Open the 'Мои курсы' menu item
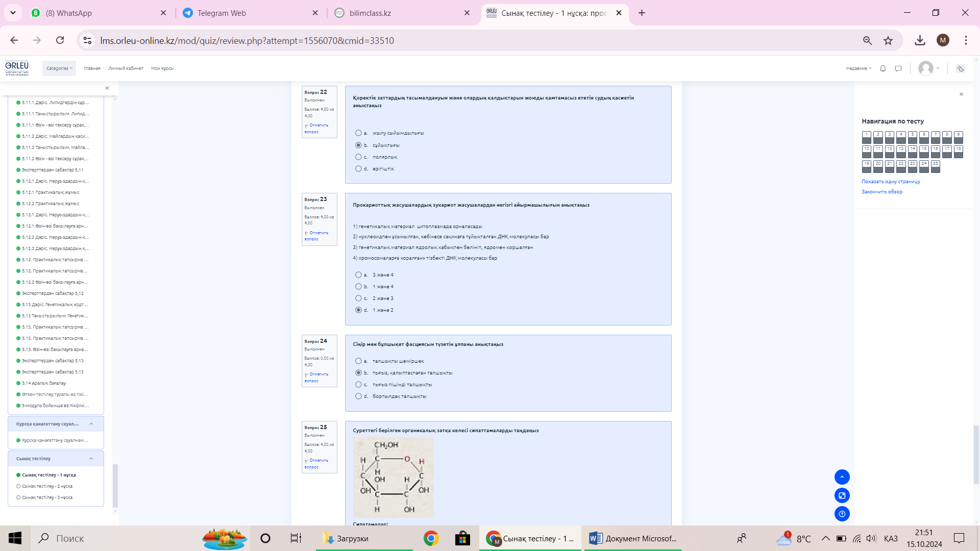 (162, 68)
